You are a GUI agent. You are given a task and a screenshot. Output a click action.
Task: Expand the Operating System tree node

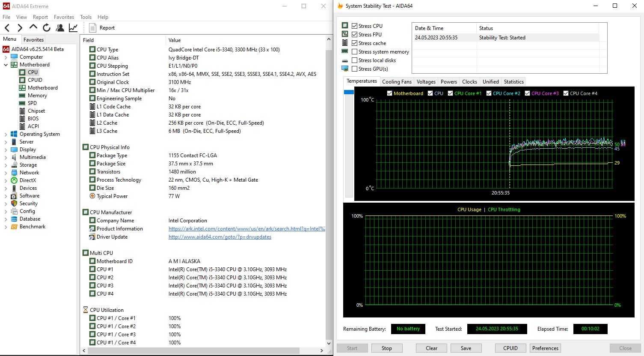[6, 134]
